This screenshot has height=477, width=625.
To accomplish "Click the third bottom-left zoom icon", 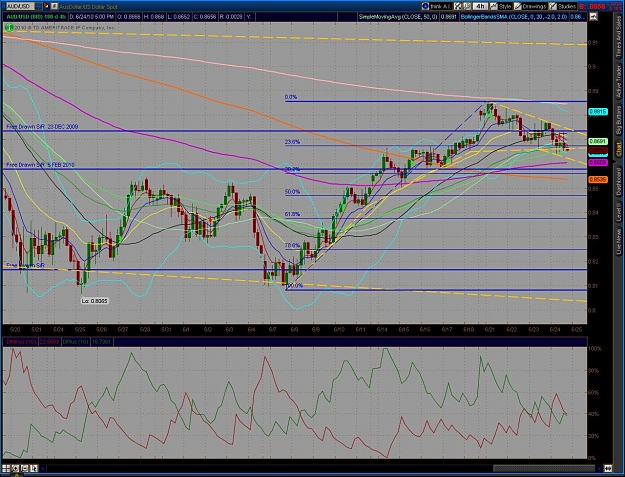I will point(24,468).
